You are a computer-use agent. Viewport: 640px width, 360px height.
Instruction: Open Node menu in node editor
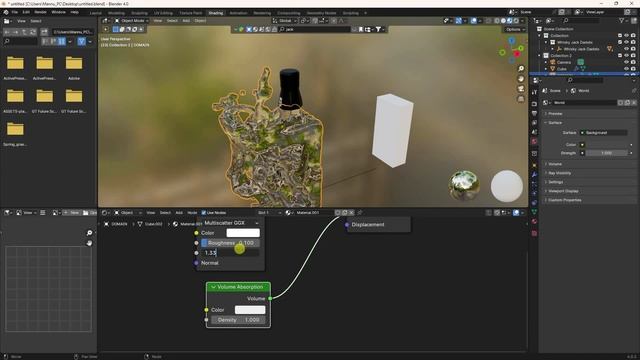[192, 213]
